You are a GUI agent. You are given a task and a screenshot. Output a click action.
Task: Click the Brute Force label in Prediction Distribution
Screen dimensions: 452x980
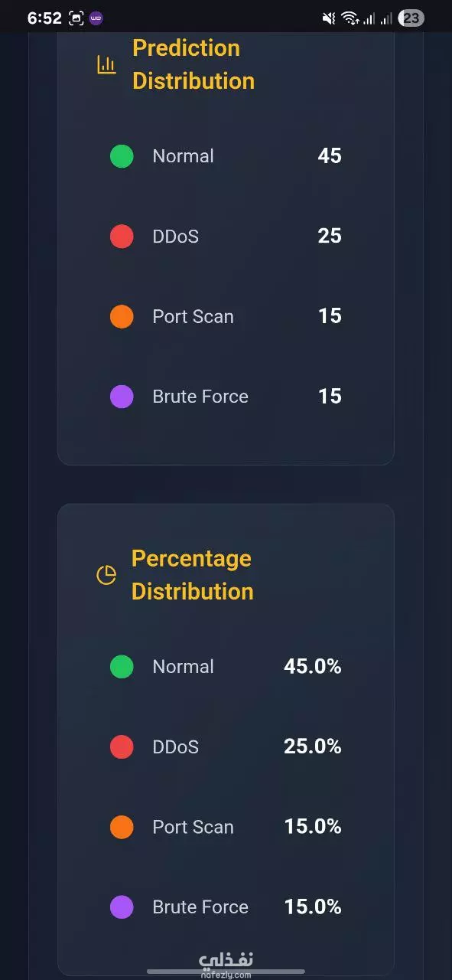point(200,397)
